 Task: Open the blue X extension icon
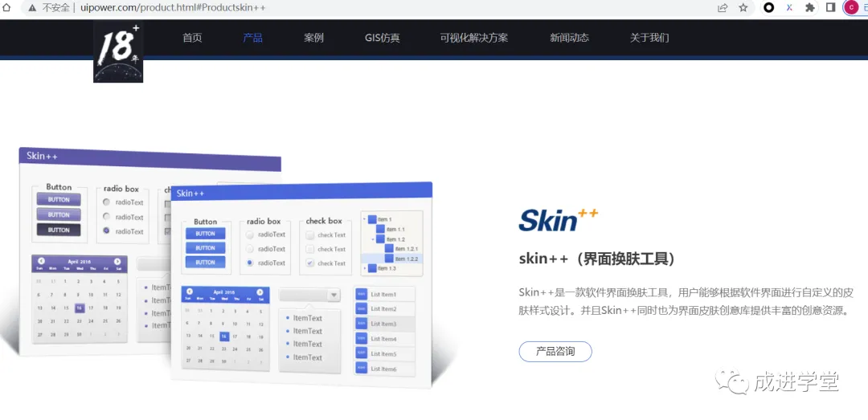[x=790, y=8]
